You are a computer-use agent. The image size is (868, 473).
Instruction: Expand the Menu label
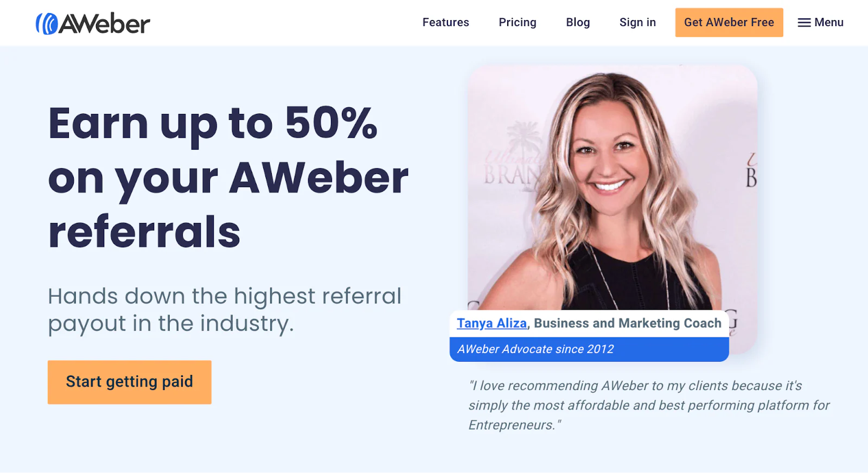click(x=828, y=22)
